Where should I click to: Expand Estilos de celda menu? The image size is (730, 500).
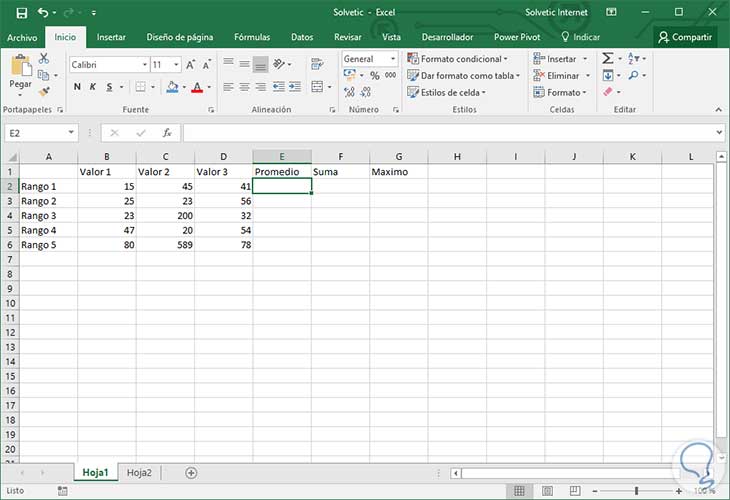click(x=446, y=92)
